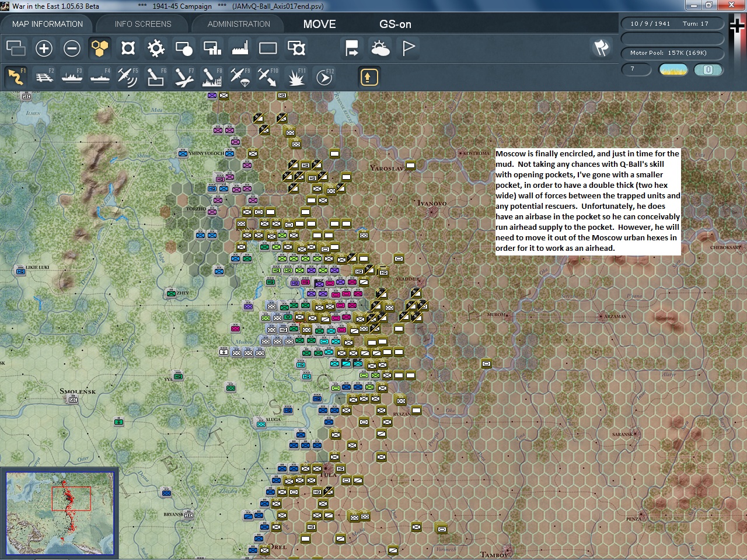Select the F1 move mode
The image size is (747, 560).
16,76
